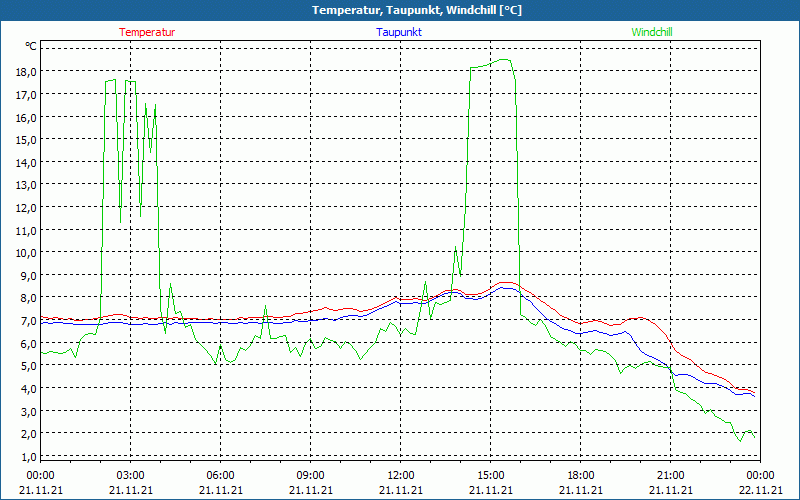This screenshot has width=800, height=500.
Task: Click the chart title Temperatur, Taupunkt, Windchill
Action: point(417,10)
